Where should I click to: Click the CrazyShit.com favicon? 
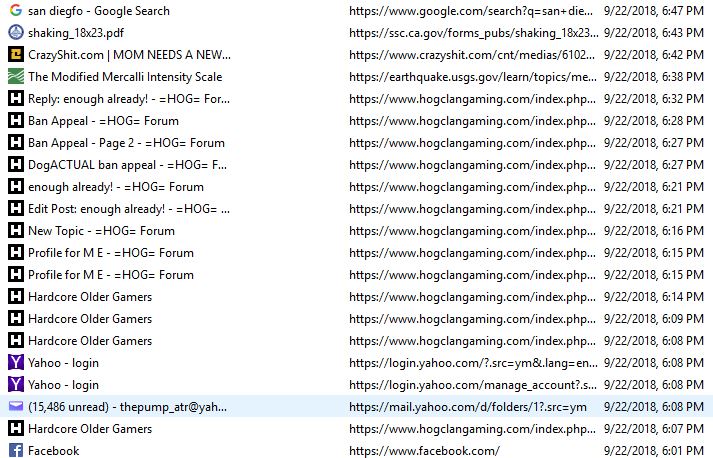(16, 55)
